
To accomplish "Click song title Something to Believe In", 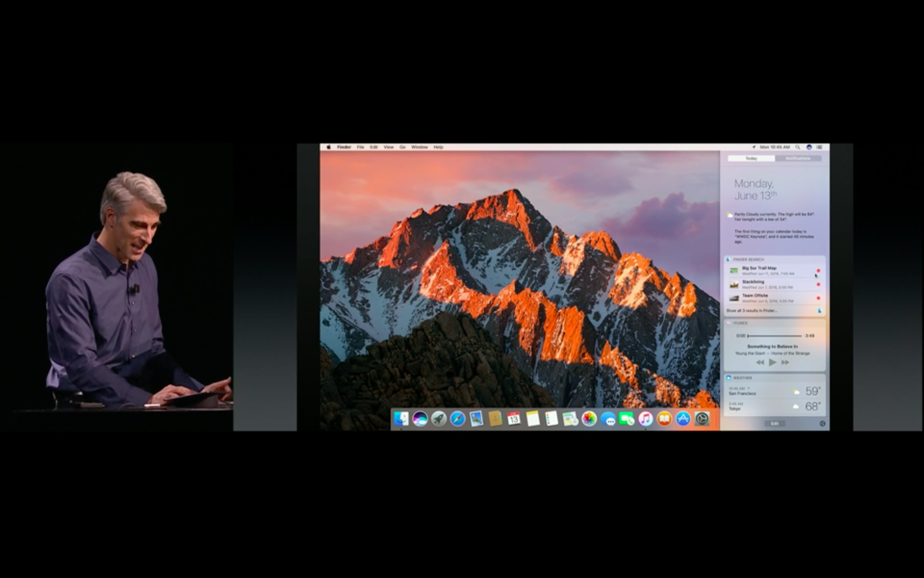I will tap(773, 347).
